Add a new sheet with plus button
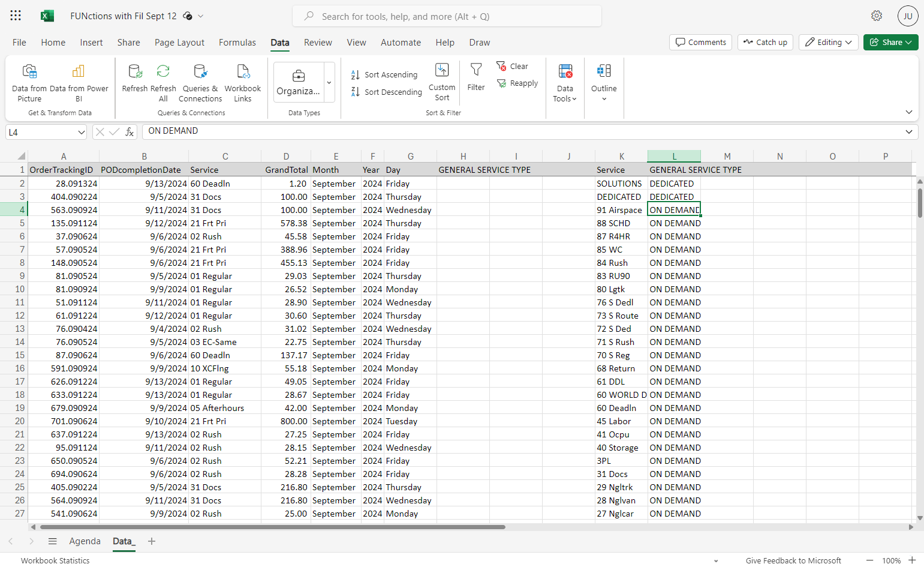 (x=152, y=541)
